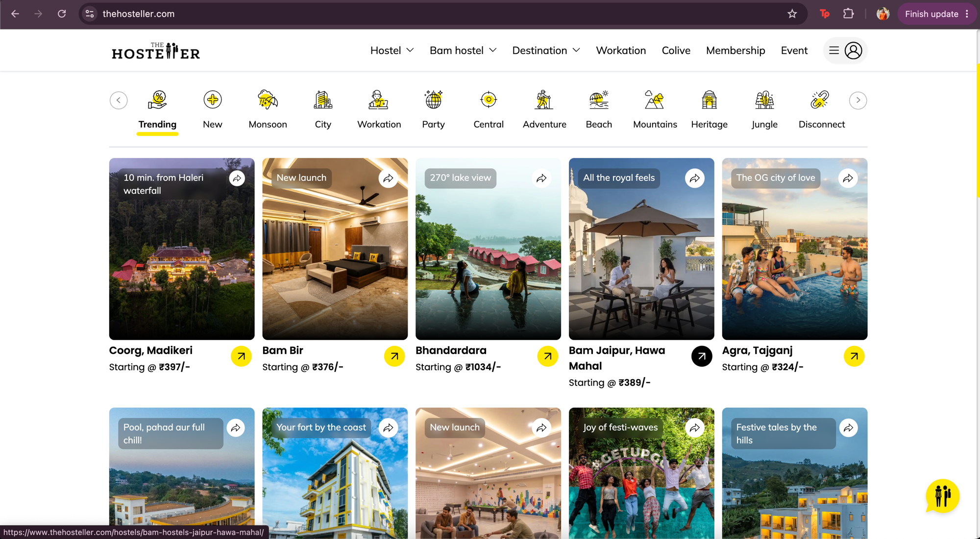Image resolution: width=980 pixels, height=539 pixels.
Task: Select the Mountains category icon
Action: coord(655,100)
